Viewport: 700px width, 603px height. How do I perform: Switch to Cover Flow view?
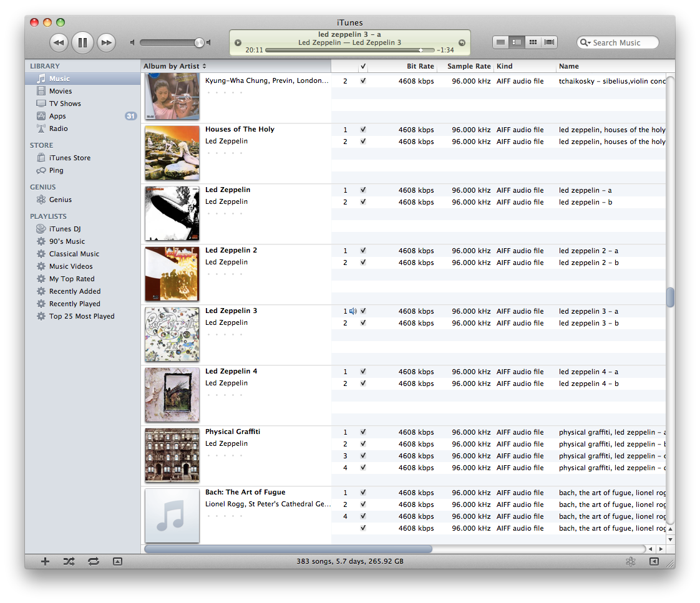click(x=550, y=42)
